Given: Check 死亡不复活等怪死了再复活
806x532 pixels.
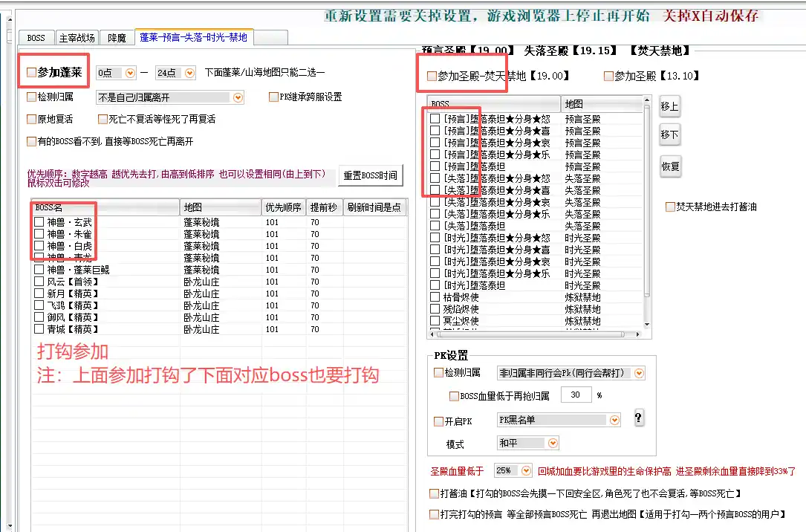Looking at the screenshot, I should 103,119.
